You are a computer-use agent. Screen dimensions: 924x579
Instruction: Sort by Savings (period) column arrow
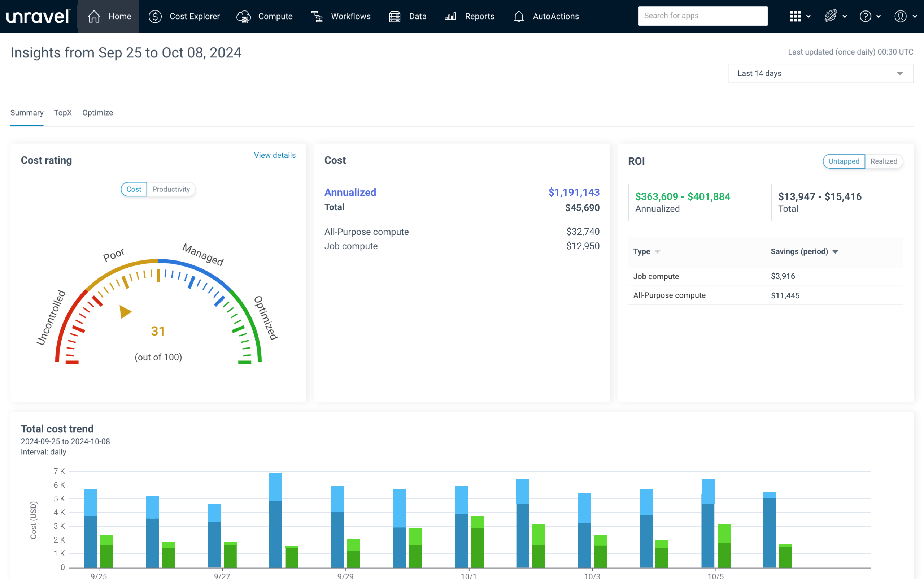pyautogui.click(x=835, y=252)
